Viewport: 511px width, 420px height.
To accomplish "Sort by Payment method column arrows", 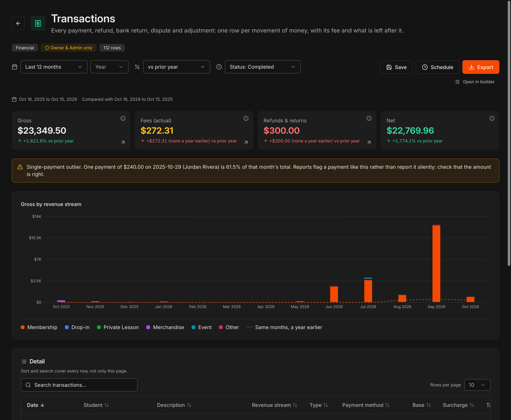I will [x=387, y=405].
